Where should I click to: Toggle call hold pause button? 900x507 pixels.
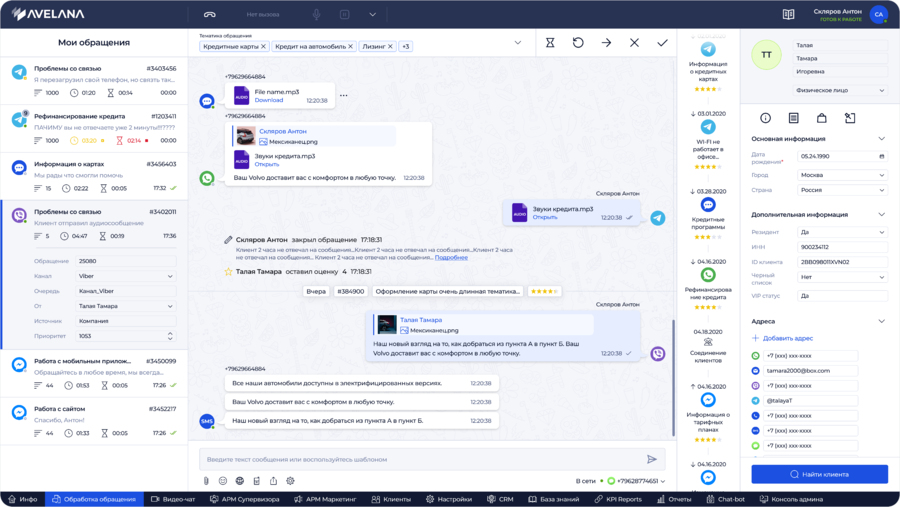click(345, 15)
